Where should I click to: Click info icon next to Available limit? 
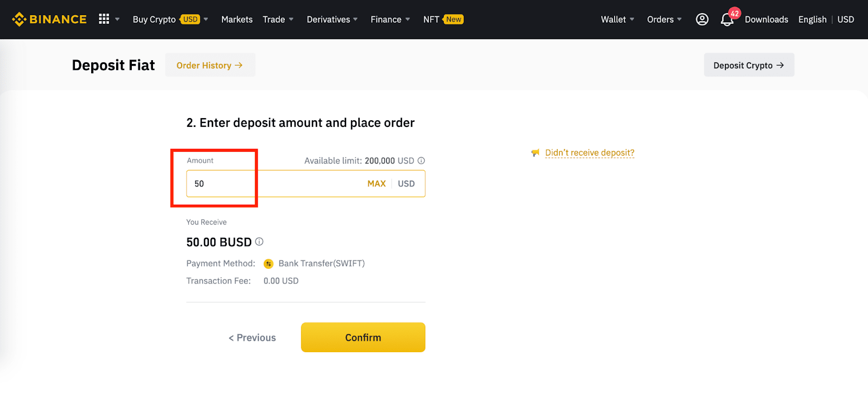pyautogui.click(x=422, y=160)
